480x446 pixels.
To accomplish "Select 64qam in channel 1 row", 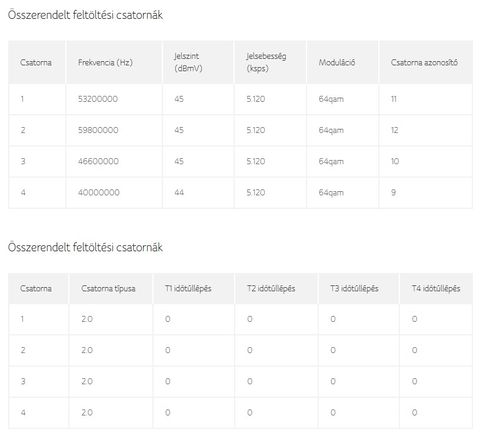I will (x=331, y=99).
